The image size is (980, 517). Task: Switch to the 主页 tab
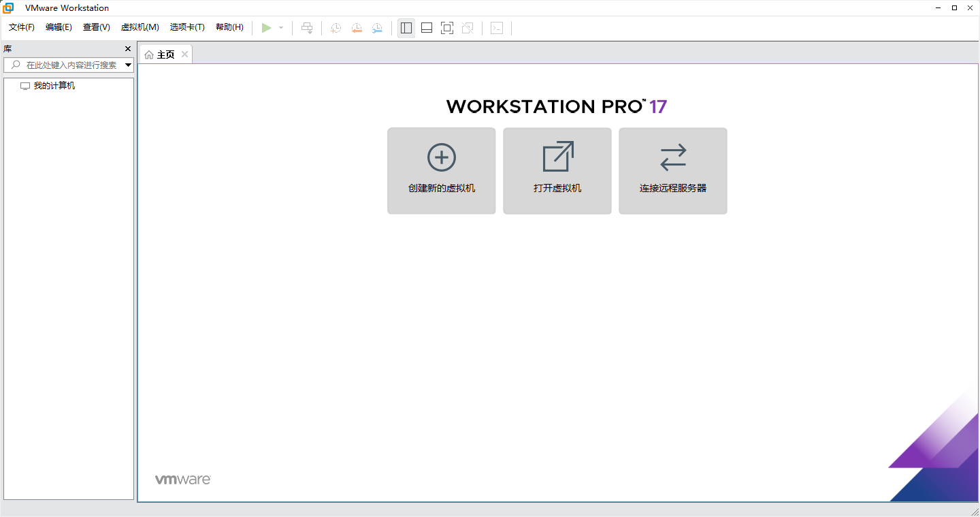tap(164, 54)
